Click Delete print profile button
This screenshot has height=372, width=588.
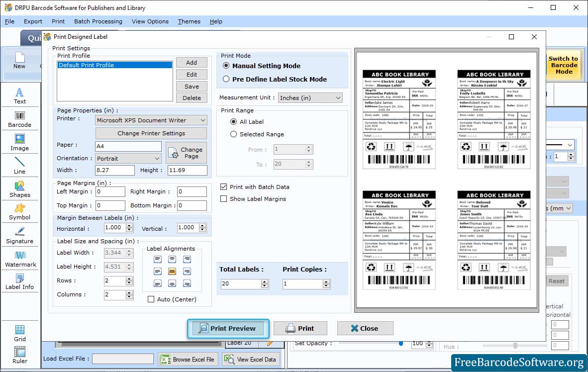click(x=192, y=98)
